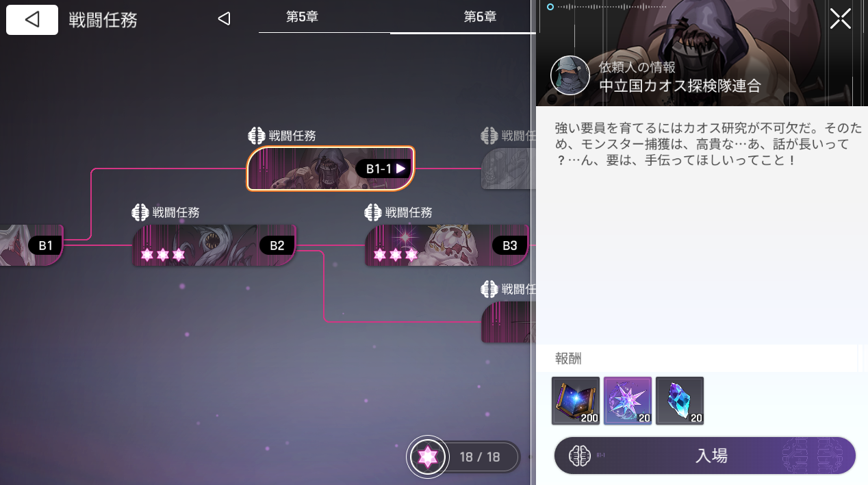The width and height of the screenshot is (868, 485).
Task: Open the partially hidden mission node below B3
Action: click(x=507, y=322)
